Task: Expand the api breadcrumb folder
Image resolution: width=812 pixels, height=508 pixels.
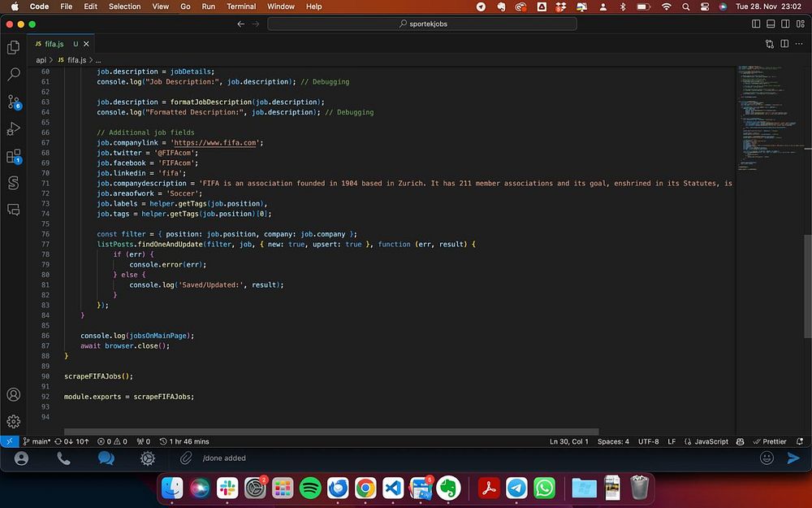Action: pos(41,60)
